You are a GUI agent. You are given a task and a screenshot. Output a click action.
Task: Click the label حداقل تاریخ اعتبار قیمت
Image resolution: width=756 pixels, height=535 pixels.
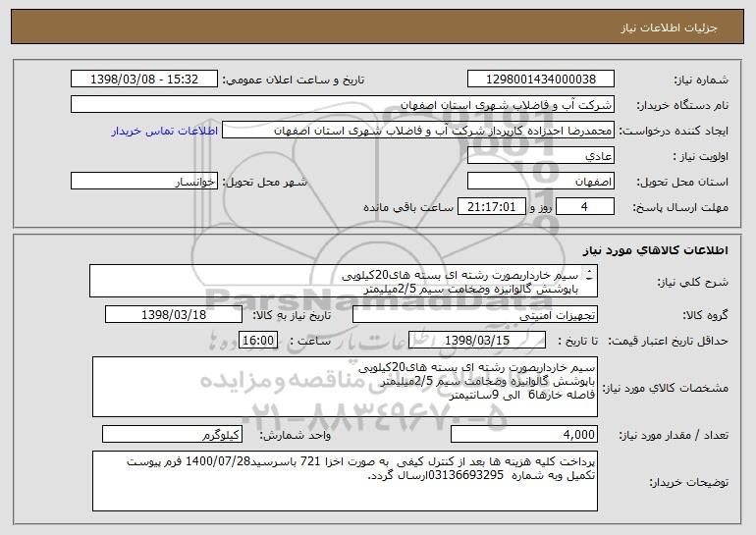coord(669,342)
